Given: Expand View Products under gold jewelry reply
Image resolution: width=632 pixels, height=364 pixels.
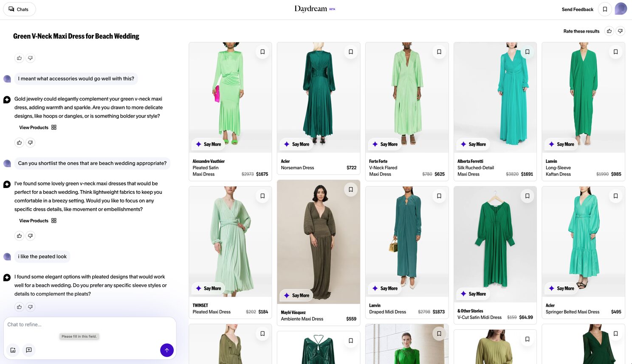Looking at the screenshot, I should [x=38, y=127].
